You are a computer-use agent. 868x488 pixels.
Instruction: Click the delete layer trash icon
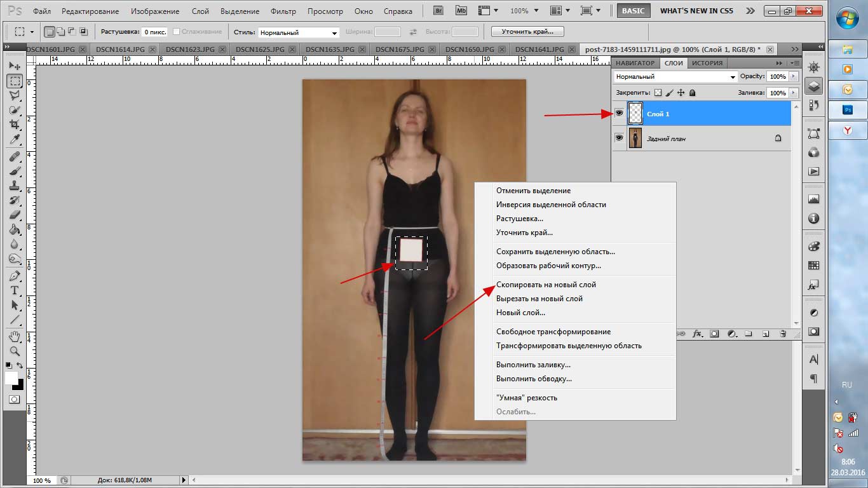pos(783,334)
